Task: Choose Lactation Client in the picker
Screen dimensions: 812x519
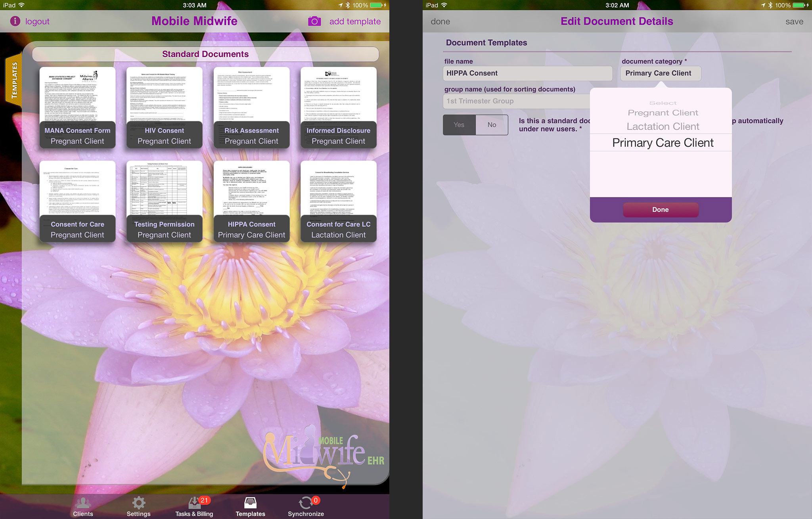Action: point(663,126)
